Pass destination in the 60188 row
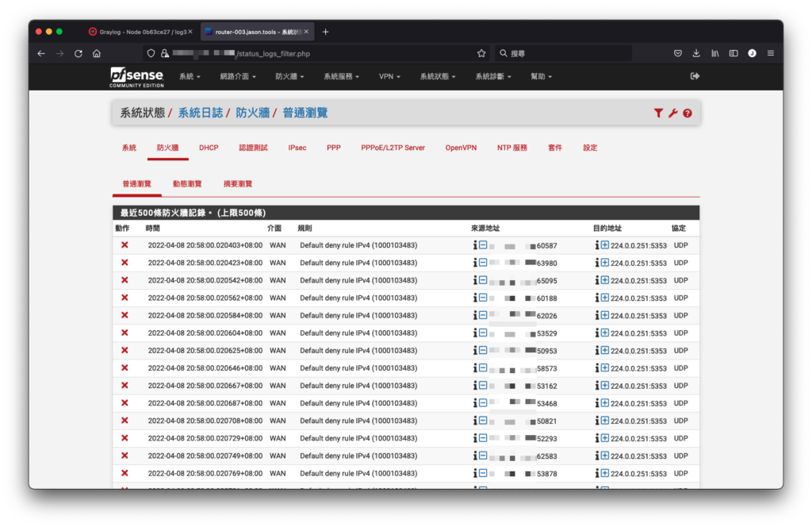Viewport: 812px width, 527px height. pyautogui.click(x=604, y=298)
